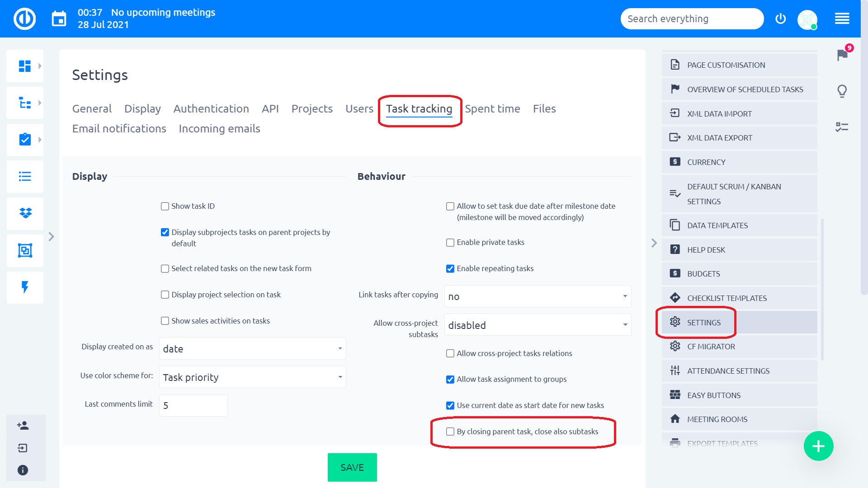Click the calendar icon in top bar
Screen dimensions: 868x488
(x=59, y=19)
